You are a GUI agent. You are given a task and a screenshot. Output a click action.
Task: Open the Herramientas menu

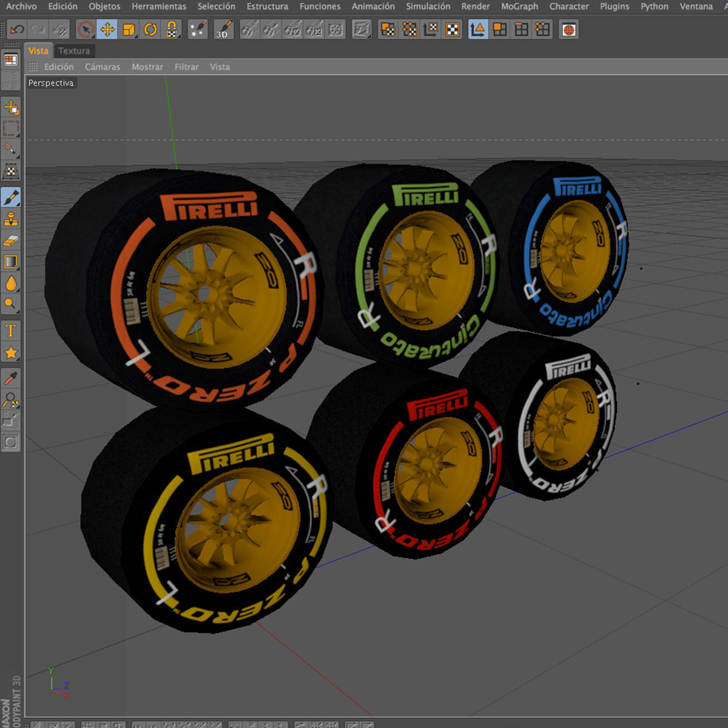[159, 6]
